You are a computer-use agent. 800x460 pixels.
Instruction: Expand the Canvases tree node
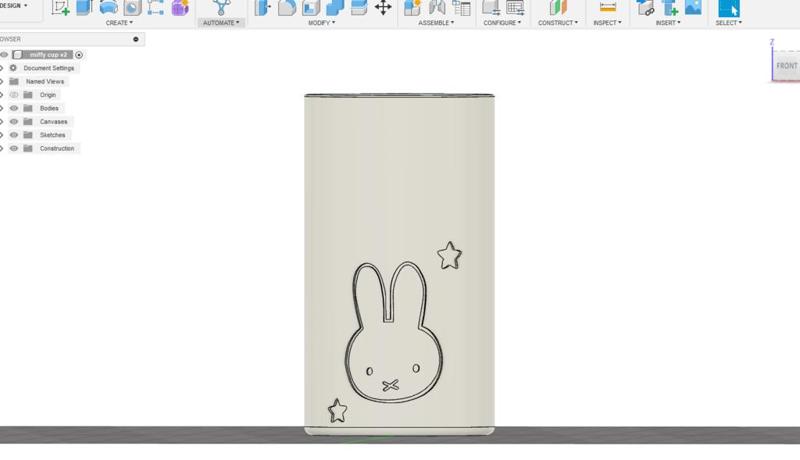(x=2, y=121)
